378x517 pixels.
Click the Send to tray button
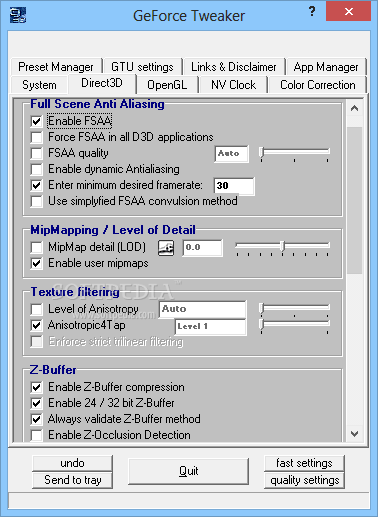tap(72, 480)
